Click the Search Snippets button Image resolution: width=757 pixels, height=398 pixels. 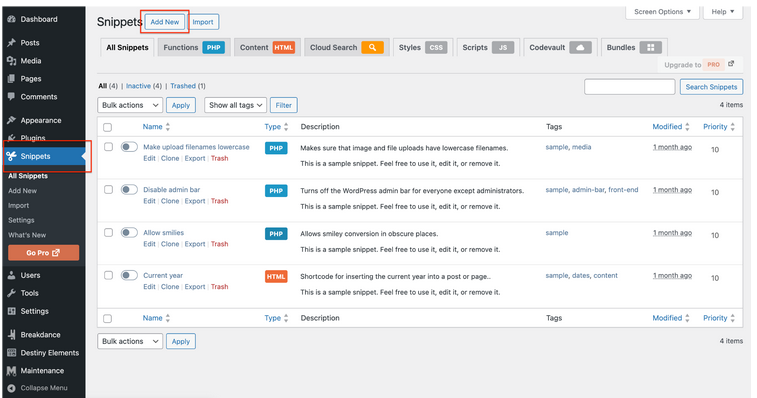[711, 87]
